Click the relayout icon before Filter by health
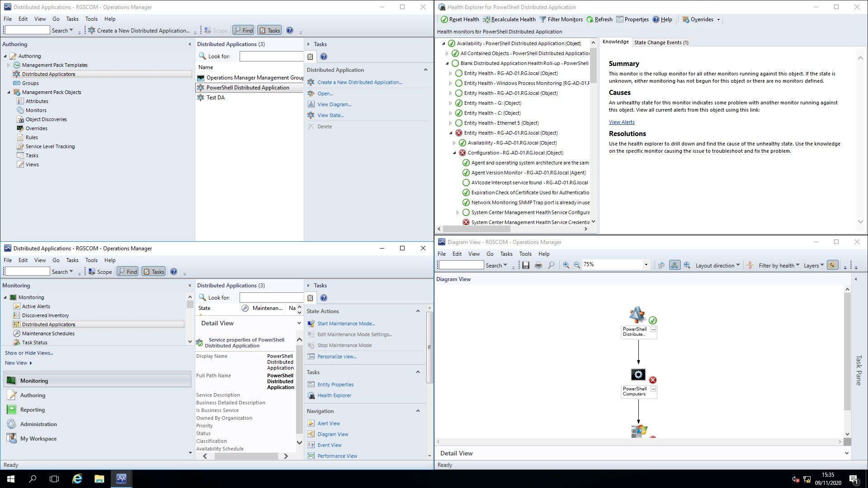 coord(750,265)
